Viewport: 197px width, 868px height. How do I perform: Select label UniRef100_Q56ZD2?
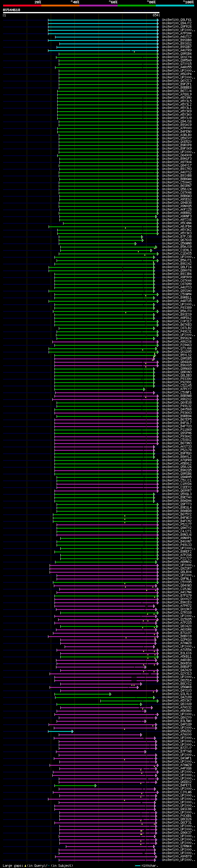pos(177,731)
